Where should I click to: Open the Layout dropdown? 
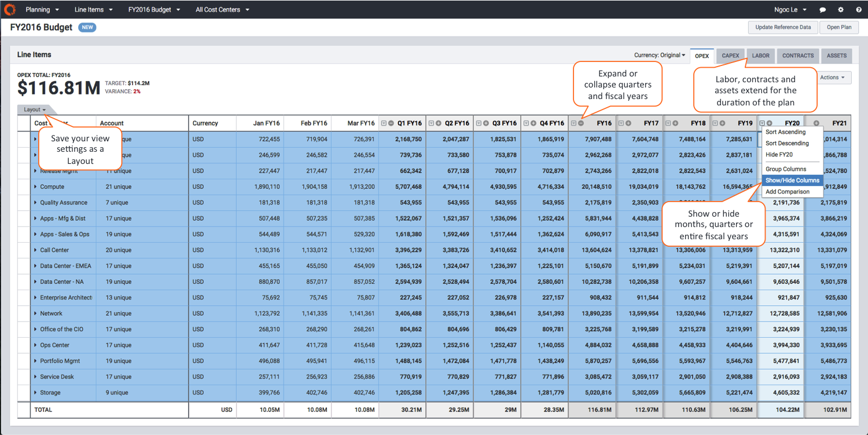click(x=35, y=109)
